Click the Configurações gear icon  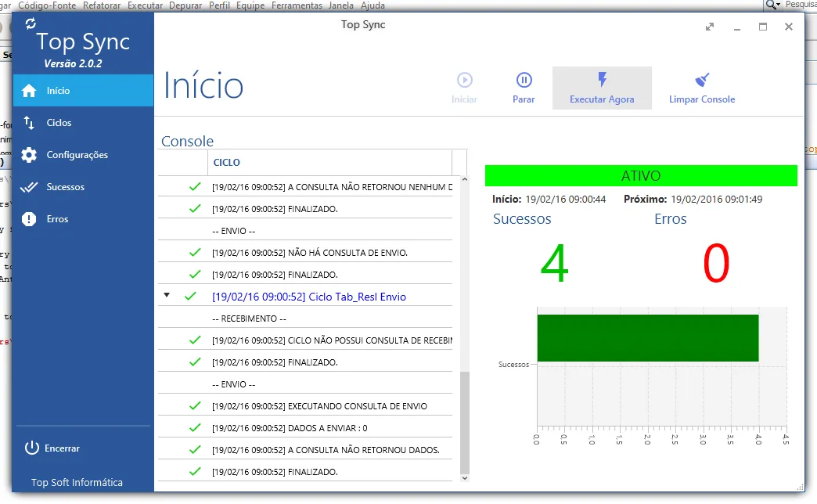coord(29,155)
